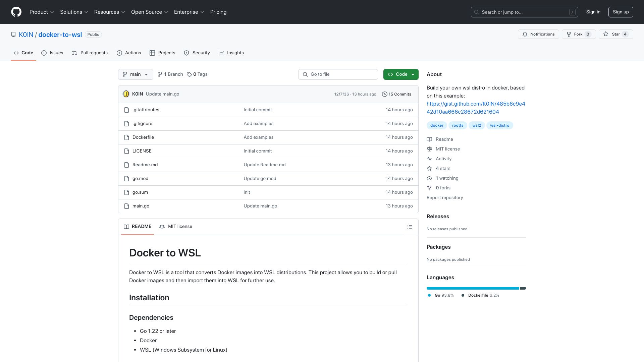Open the Insights tab

click(231, 53)
